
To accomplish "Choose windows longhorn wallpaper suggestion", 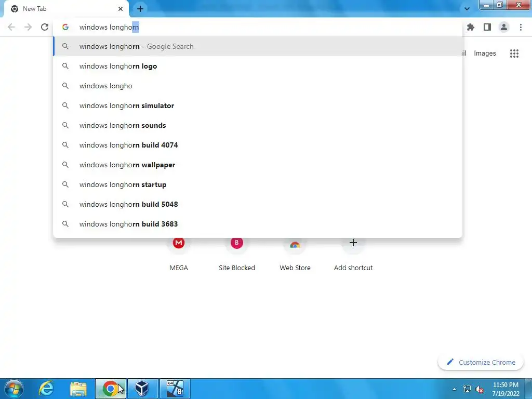I will tap(258, 165).
